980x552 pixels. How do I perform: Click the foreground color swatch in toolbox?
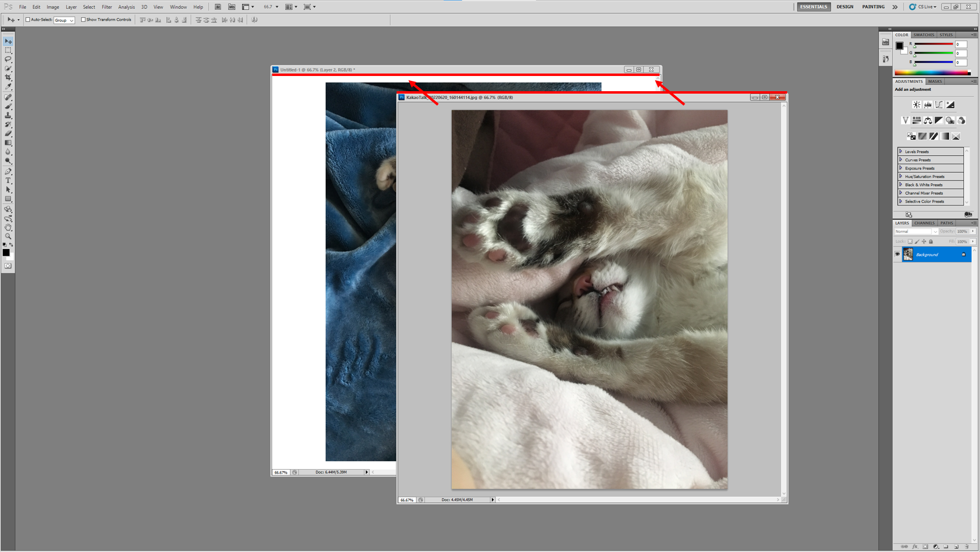click(6, 252)
